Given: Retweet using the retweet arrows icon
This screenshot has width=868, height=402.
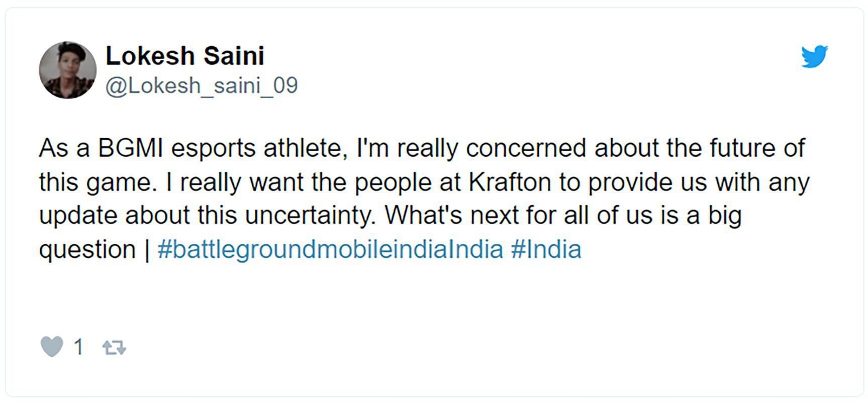Looking at the screenshot, I should coord(114,347).
